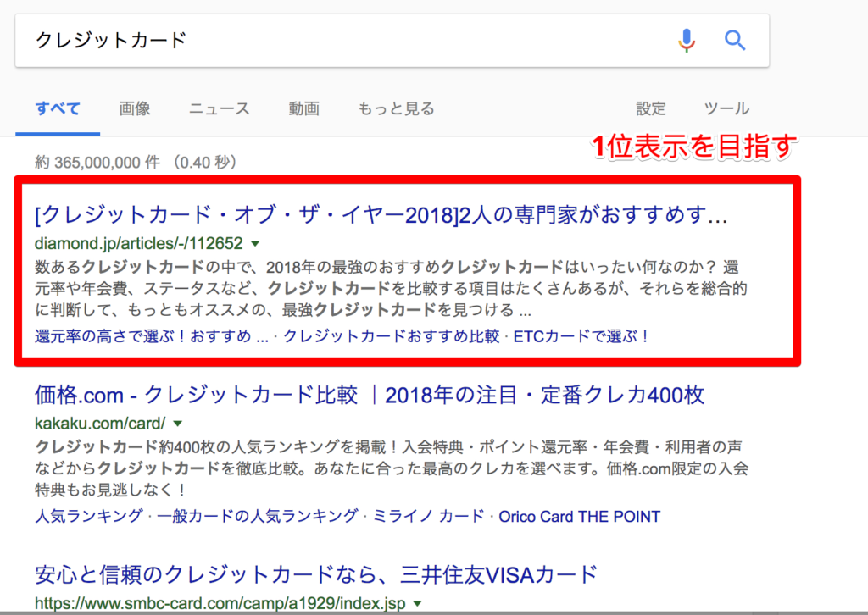Open the 価格.com クレジットカード比較 result title

click(370, 396)
